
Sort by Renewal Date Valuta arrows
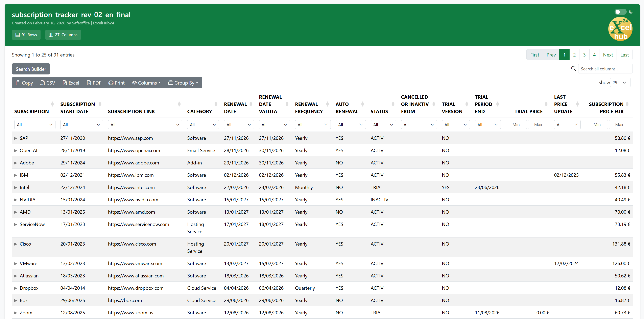click(287, 104)
